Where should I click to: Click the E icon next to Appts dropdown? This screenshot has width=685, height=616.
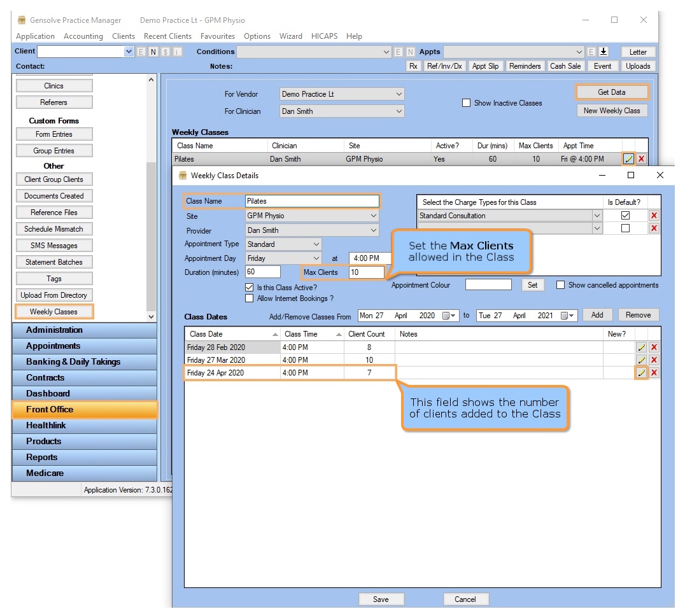tap(591, 52)
